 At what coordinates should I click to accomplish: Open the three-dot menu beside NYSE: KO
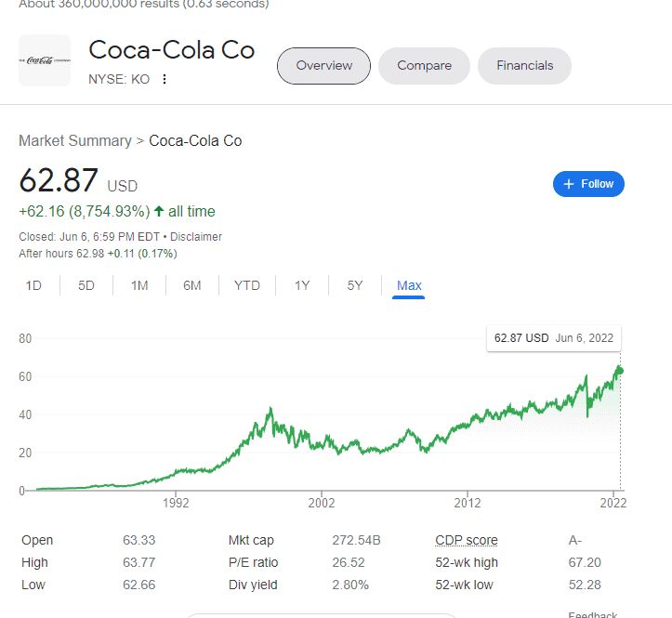(165, 79)
